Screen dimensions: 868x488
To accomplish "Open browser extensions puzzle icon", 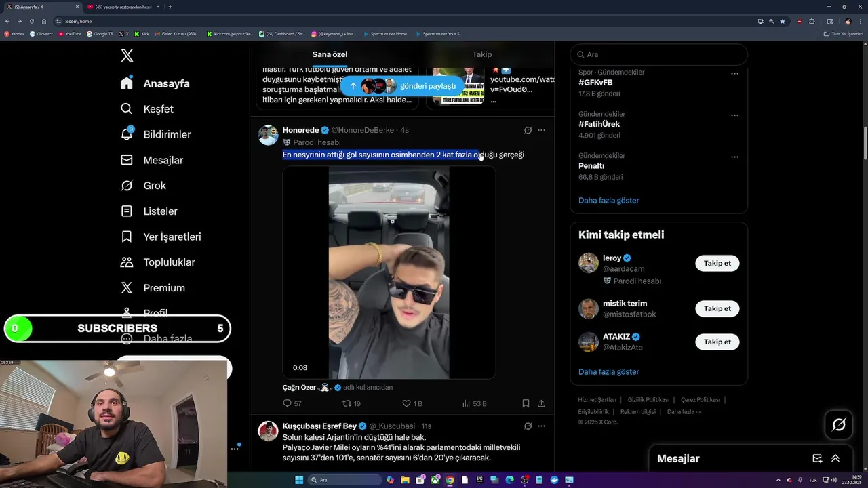I will click(x=812, y=21).
